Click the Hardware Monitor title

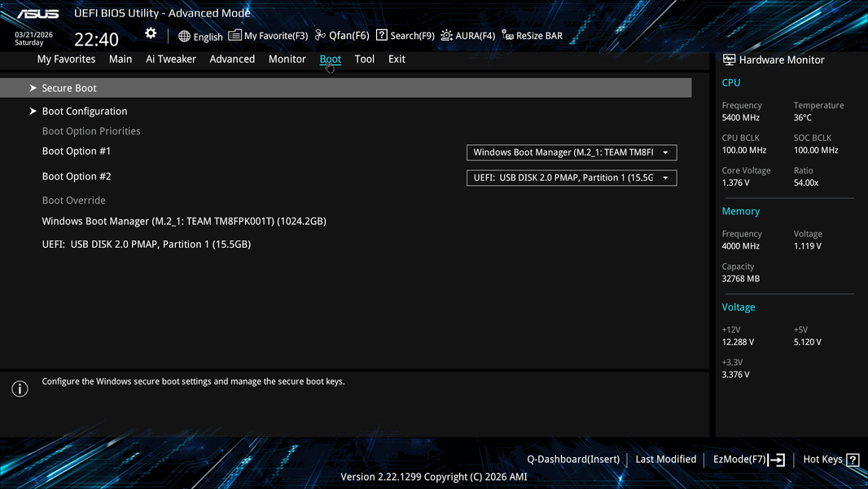tap(782, 59)
